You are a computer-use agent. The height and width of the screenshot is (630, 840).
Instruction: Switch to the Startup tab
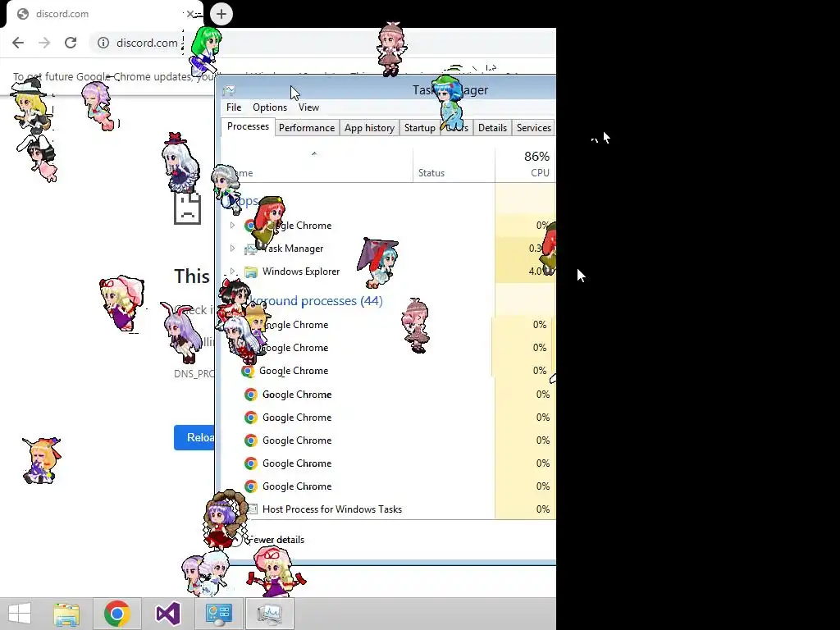click(x=419, y=127)
